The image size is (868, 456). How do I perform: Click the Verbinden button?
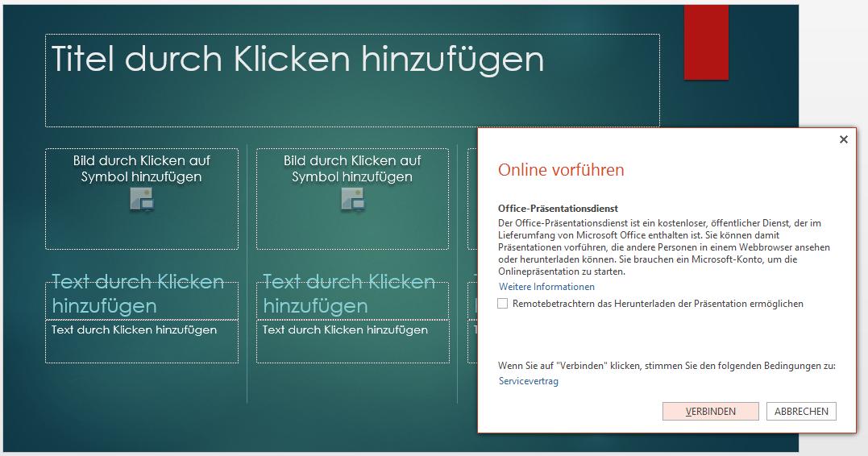point(710,411)
